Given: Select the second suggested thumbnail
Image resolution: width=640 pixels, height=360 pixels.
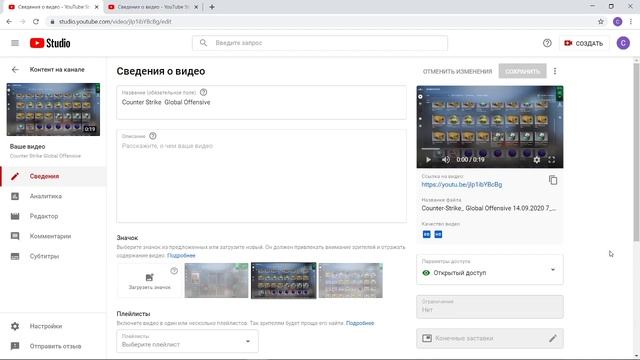Looking at the screenshot, I should click(x=283, y=280).
